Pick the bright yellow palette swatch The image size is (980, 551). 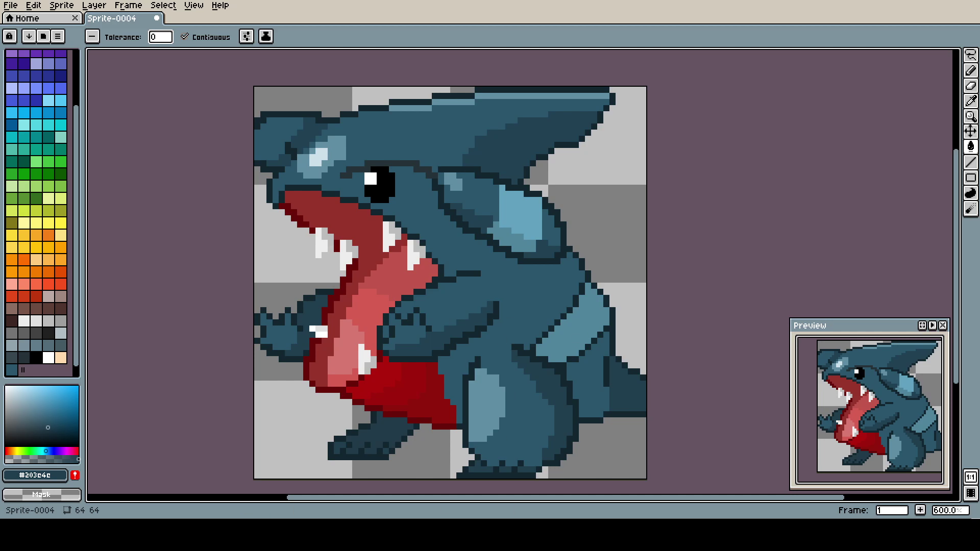(61, 223)
